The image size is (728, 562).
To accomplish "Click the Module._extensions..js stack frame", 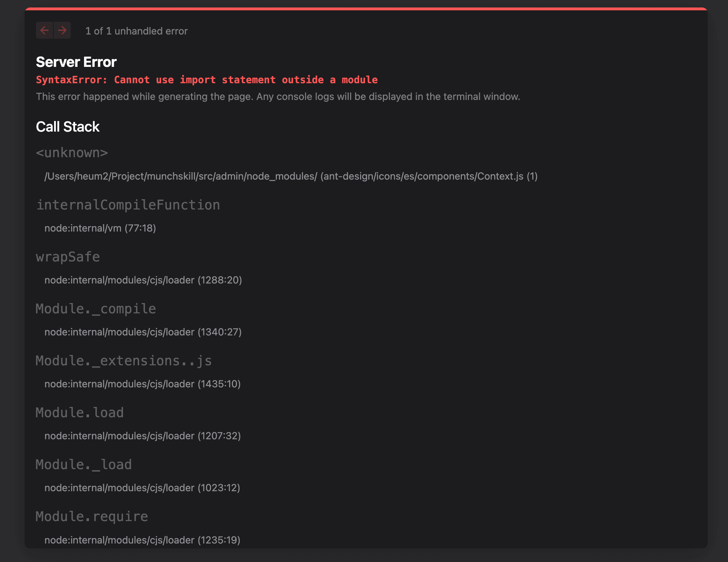I will [x=124, y=361].
